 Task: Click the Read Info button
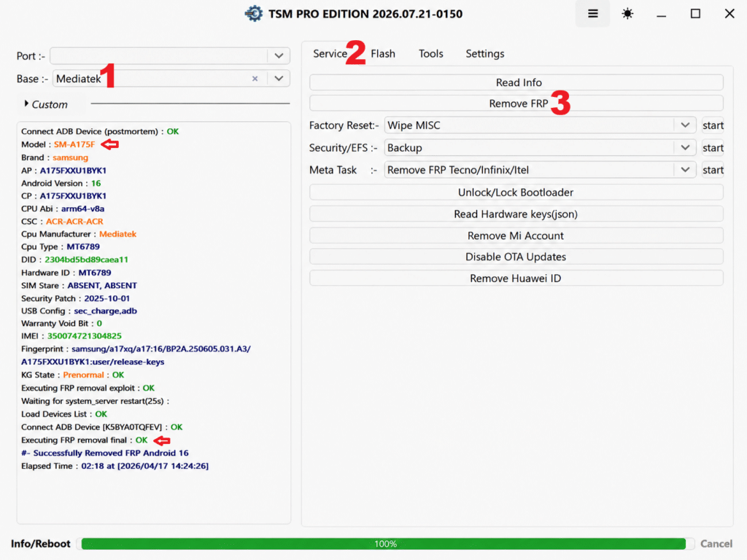pyautogui.click(x=516, y=82)
